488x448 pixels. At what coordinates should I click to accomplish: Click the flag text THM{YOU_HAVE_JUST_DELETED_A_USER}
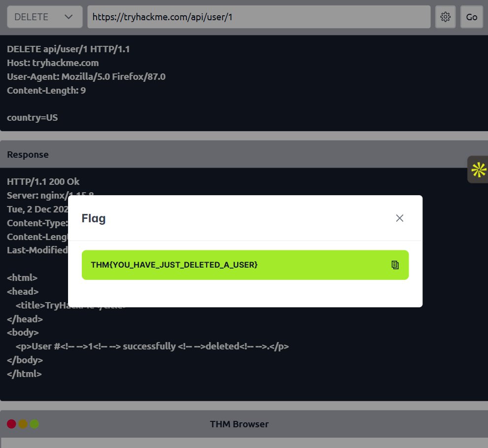click(174, 265)
